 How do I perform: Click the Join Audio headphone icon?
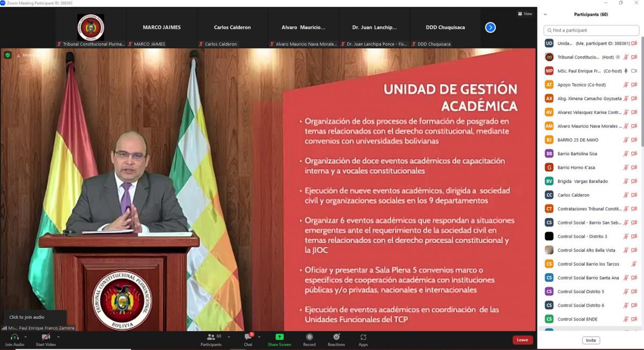coord(14,337)
